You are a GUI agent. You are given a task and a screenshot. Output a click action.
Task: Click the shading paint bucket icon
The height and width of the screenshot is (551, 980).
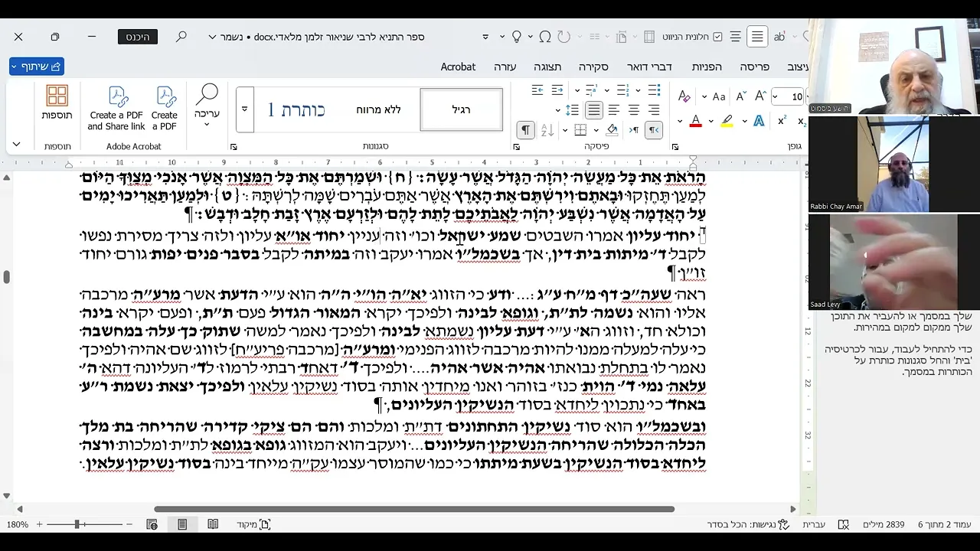612,130
